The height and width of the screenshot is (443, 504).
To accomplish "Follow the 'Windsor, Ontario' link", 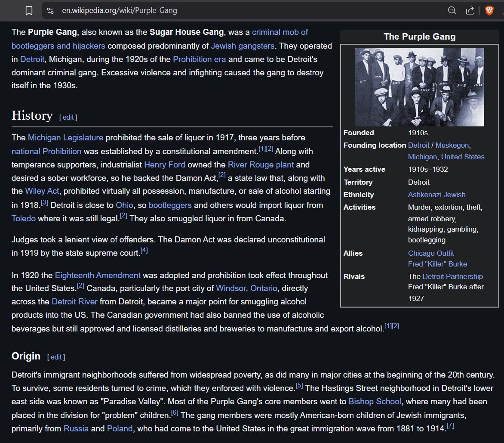I will pyautogui.click(x=246, y=288).
